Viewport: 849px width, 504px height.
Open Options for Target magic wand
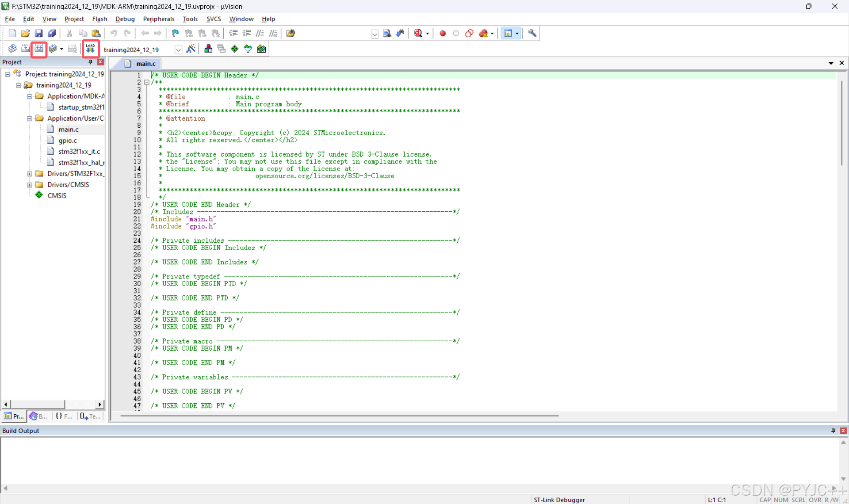(191, 49)
